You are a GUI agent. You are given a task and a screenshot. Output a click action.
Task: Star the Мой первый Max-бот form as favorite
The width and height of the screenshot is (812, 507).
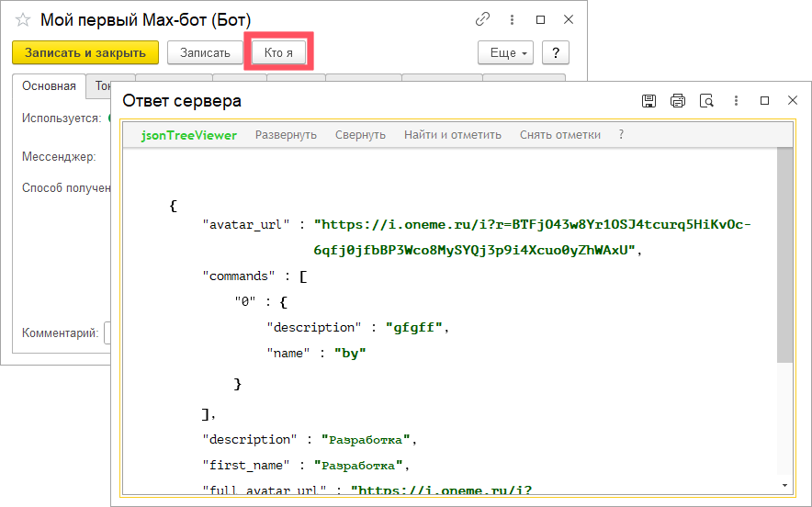(x=23, y=20)
